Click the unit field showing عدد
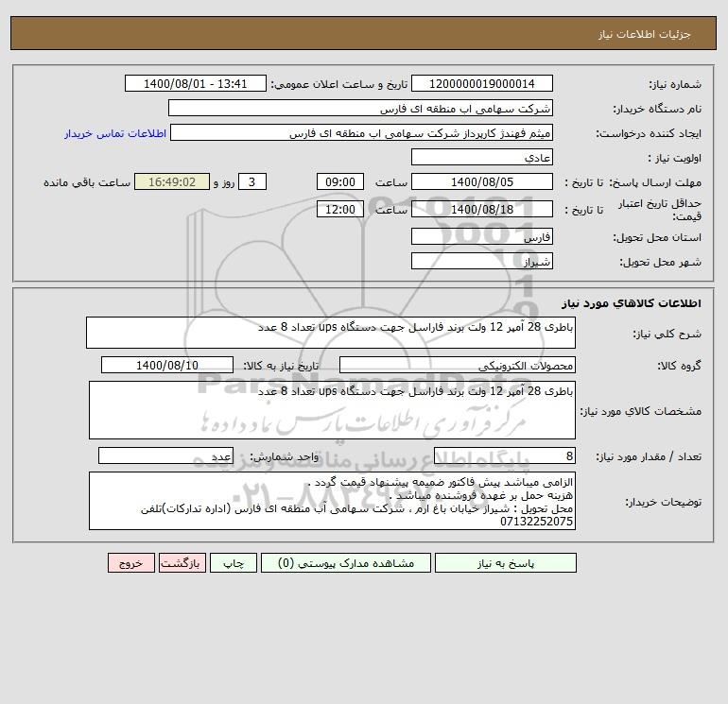728x704 pixels. (165, 455)
